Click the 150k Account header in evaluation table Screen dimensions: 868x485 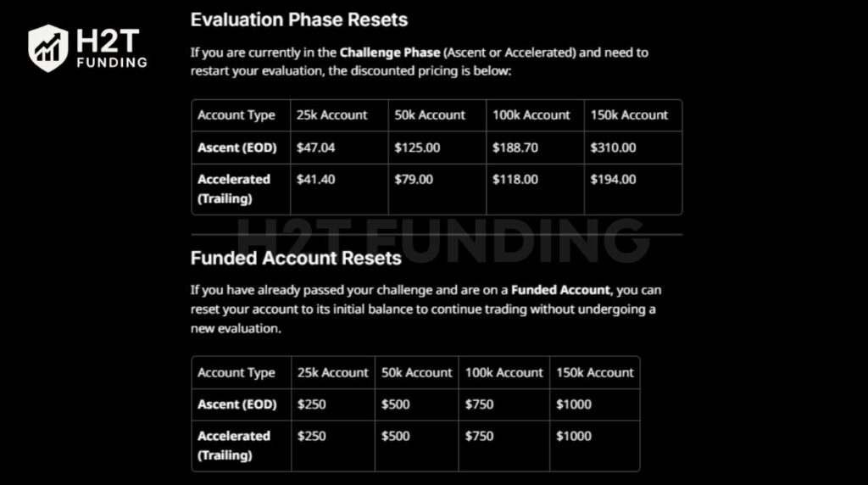pyautogui.click(x=629, y=115)
